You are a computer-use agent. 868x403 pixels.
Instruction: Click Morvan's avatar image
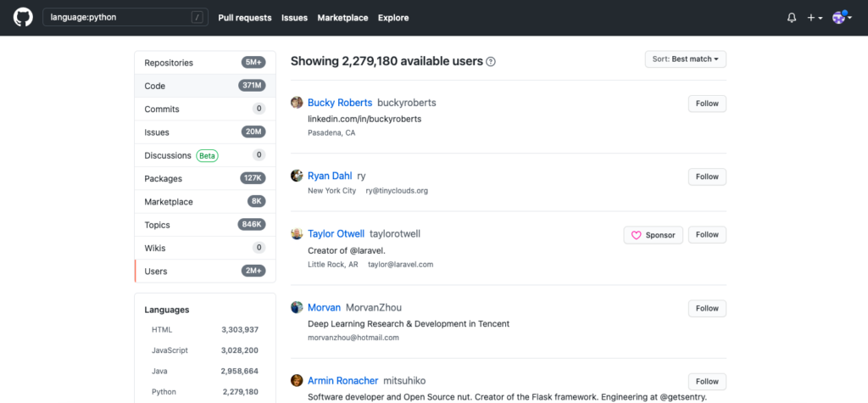pos(297,307)
